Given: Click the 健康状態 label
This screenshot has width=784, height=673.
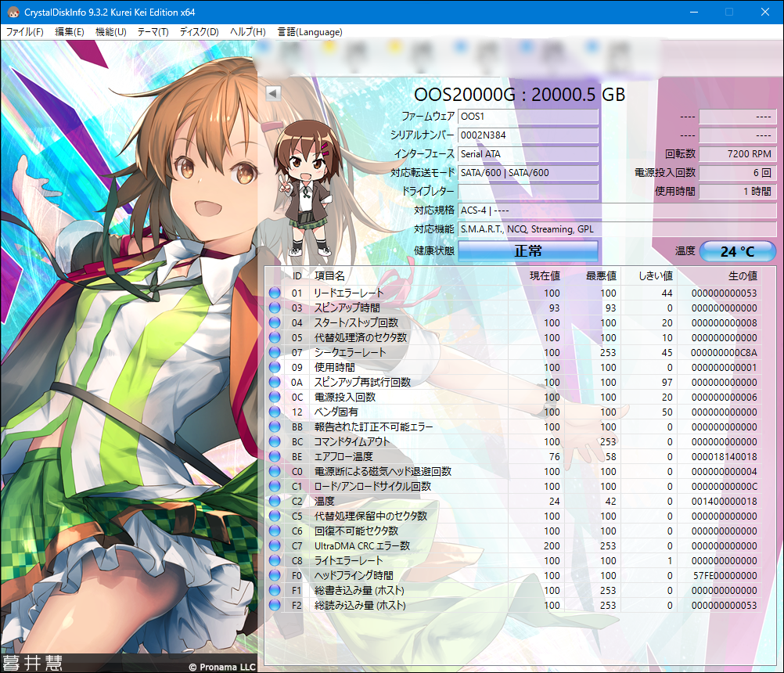Looking at the screenshot, I should tap(434, 251).
